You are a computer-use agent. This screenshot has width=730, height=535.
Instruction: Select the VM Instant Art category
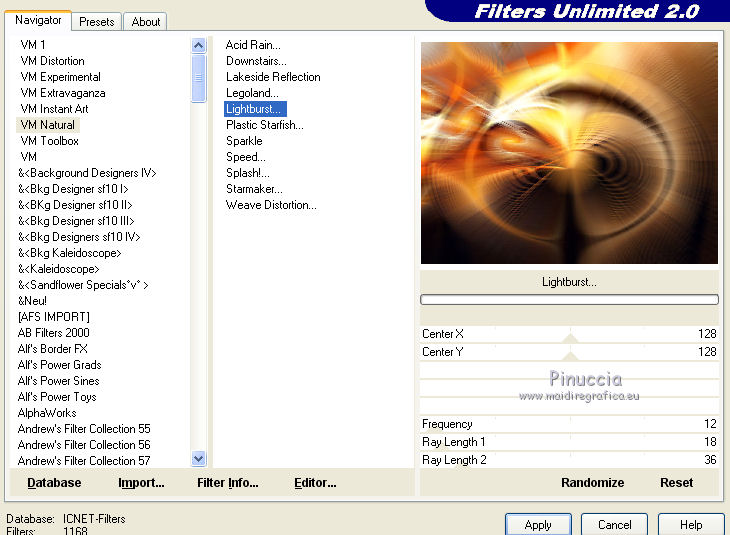click(x=54, y=109)
